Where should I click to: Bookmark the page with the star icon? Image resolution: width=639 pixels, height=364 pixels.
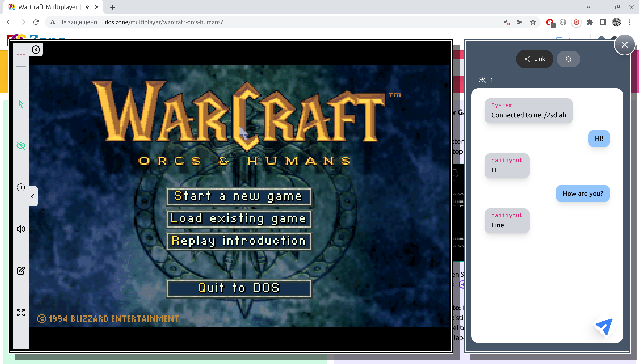click(x=533, y=22)
